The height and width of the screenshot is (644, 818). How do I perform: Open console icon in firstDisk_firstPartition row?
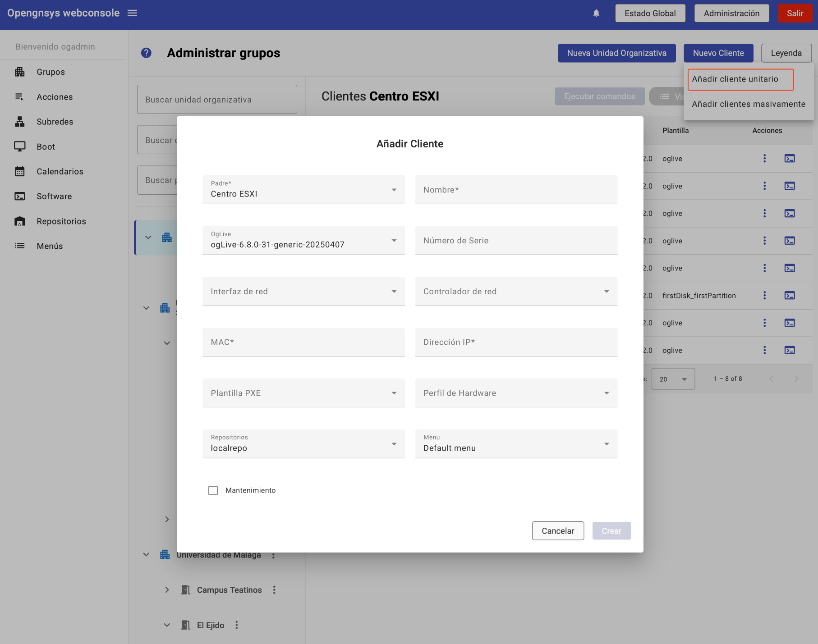click(x=790, y=296)
